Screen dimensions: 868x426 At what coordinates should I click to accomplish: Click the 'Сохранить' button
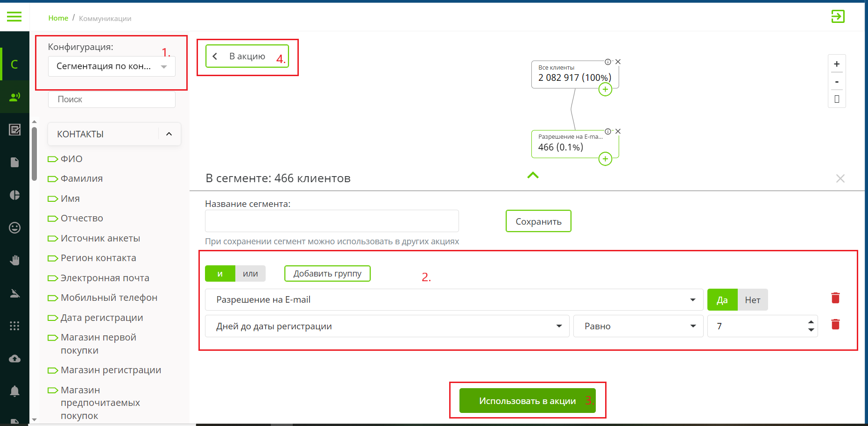pos(538,221)
